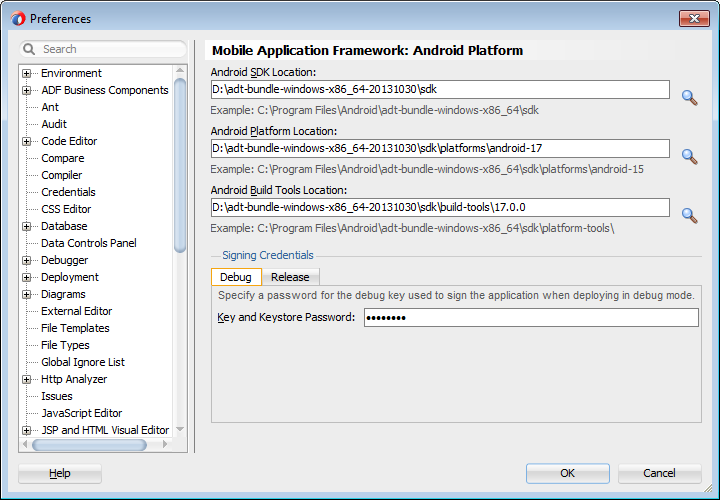
Task: Select Compare preferences category
Action: [x=63, y=158]
